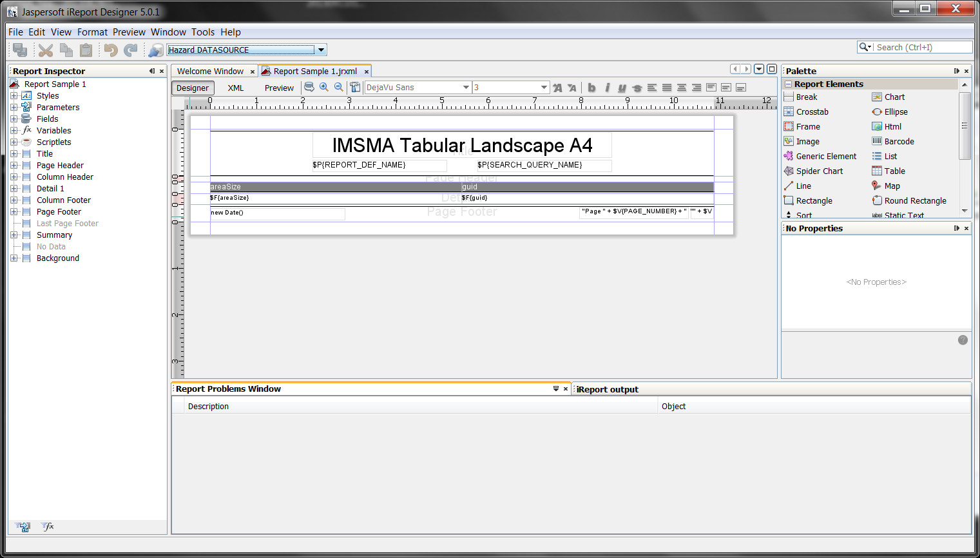Image resolution: width=980 pixels, height=558 pixels.
Task: Open the Hazard DATASOURCE dropdown
Action: coord(321,50)
